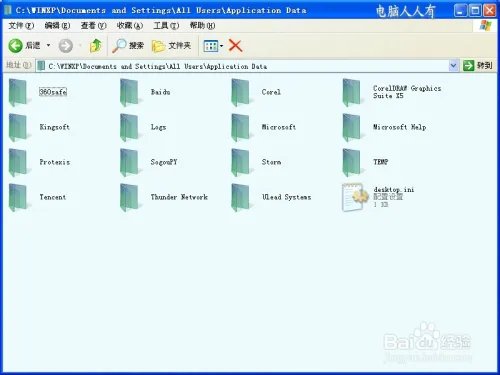The width and height of the screenshot is (500, 375).
Task: Expand the address bar dropdown arrow
Action: (453, 66)
